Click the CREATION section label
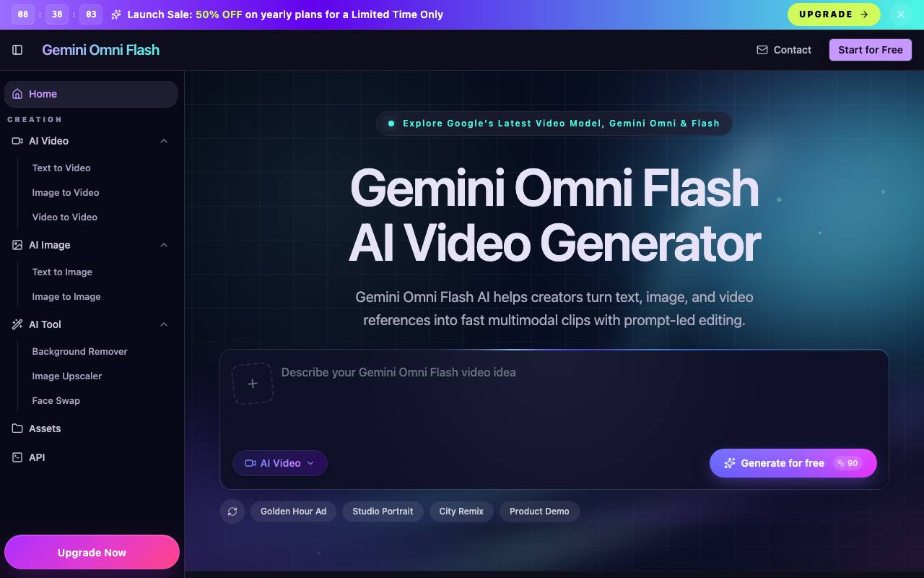Screen dimensions: 924x578 (35, 119)
